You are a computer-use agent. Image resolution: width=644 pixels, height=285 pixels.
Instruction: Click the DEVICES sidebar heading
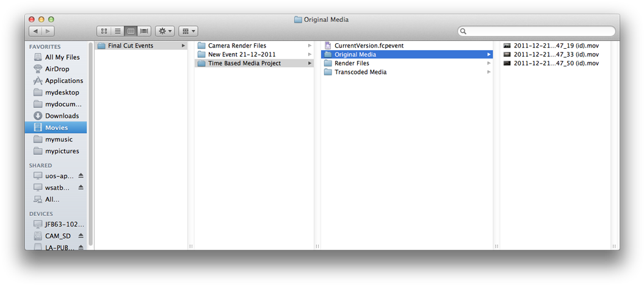click(41, 214)
